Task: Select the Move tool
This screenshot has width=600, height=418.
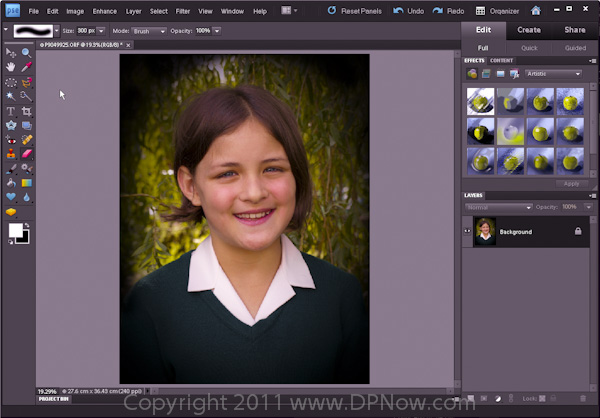Action: (x=11, y=54)
